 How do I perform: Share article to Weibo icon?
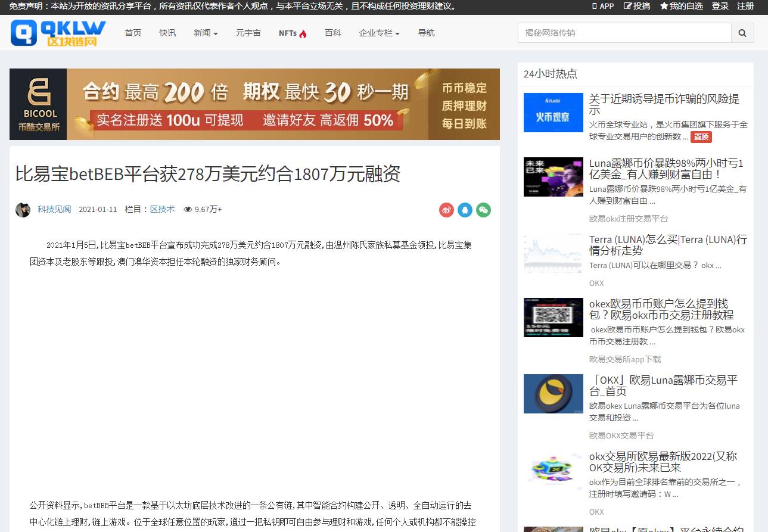point(446,210)
